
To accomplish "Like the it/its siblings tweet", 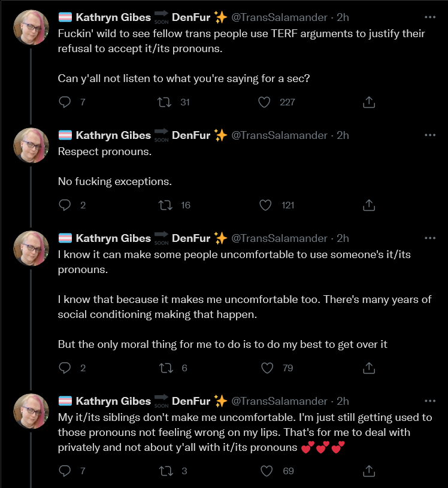I will tap(267, 471).
